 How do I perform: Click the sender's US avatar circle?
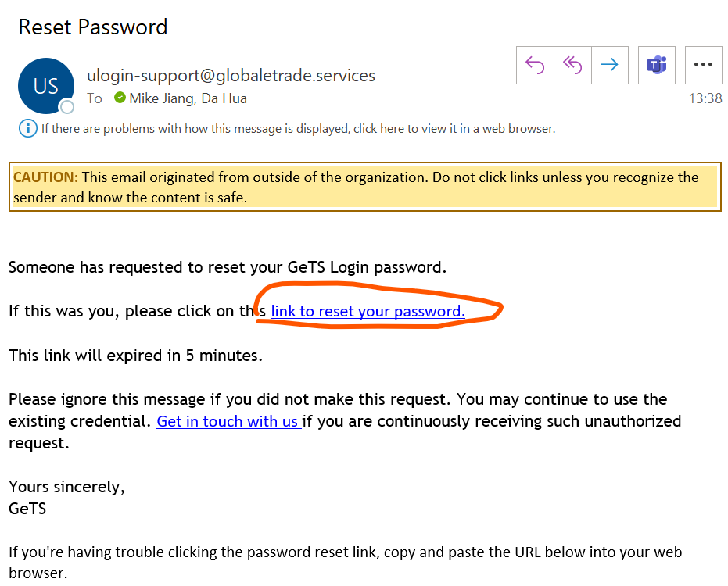pos(45,86)
